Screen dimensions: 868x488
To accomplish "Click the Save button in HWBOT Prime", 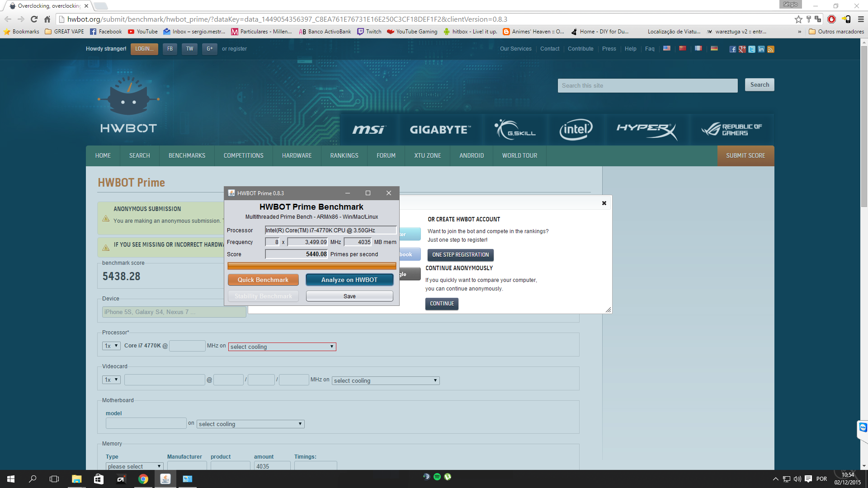I will (x=349, y=296).
